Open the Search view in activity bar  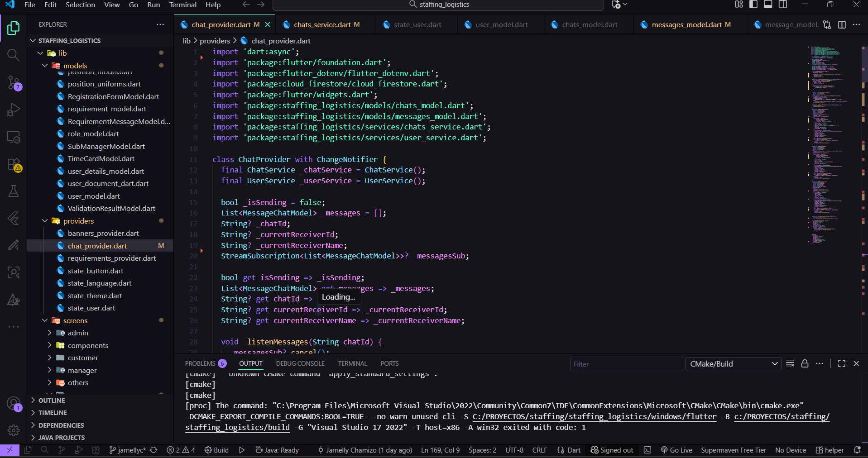tap(14, 55)
